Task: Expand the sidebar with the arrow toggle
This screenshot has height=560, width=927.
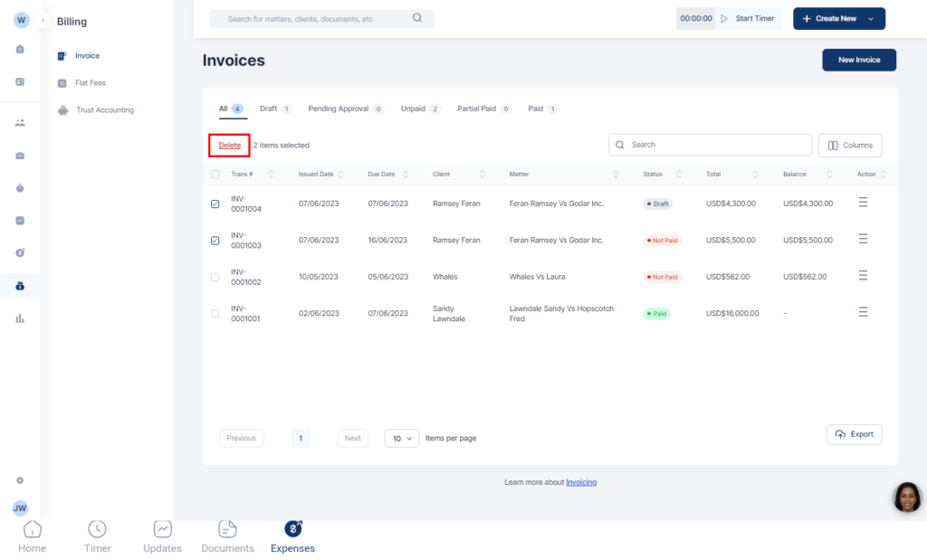Action: click(43, 20)
